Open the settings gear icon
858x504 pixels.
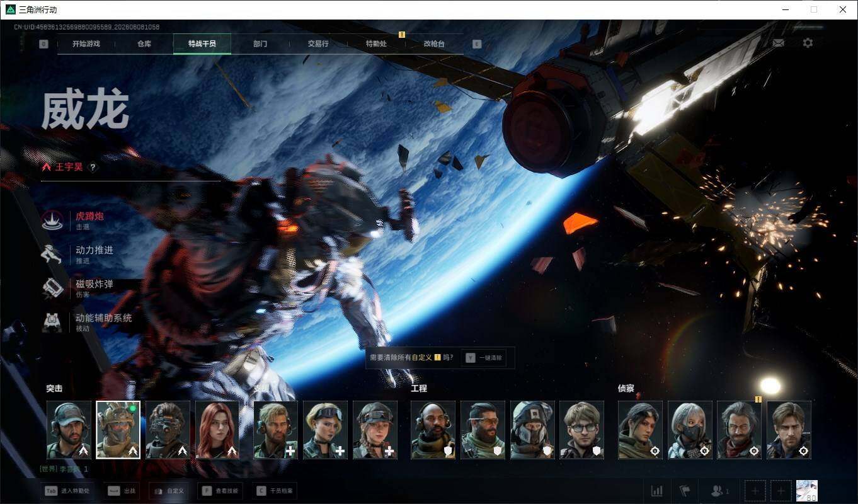[808, 43]
